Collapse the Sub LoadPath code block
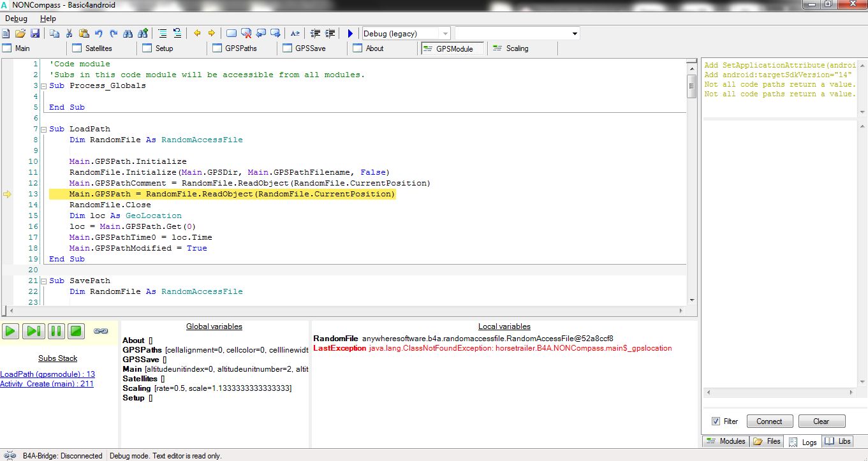The height and width of the screenshot is (461, 868). (43, 129)
